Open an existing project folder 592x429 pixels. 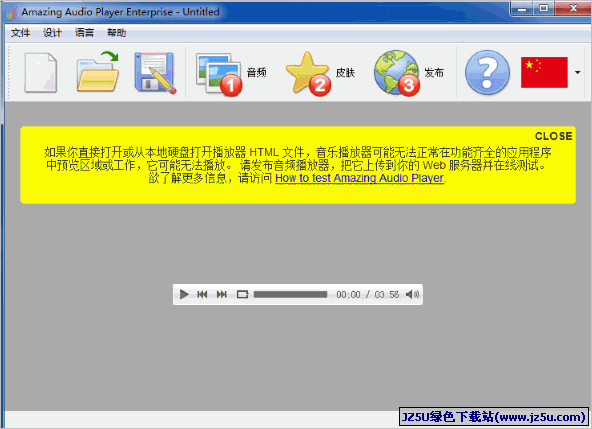coord(98,72)
